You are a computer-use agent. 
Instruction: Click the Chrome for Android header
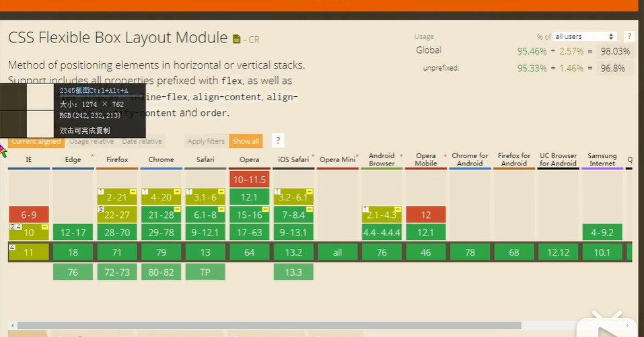[x=470, y=159]
